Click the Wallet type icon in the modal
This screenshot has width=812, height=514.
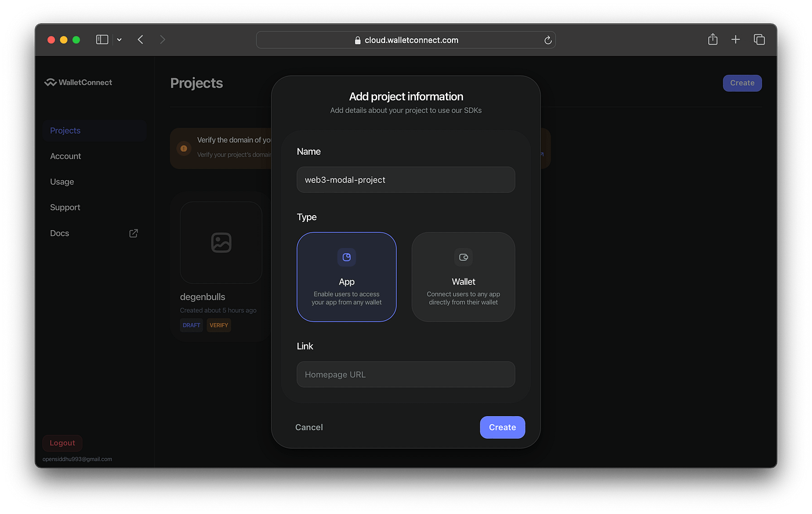pos(463,257)
